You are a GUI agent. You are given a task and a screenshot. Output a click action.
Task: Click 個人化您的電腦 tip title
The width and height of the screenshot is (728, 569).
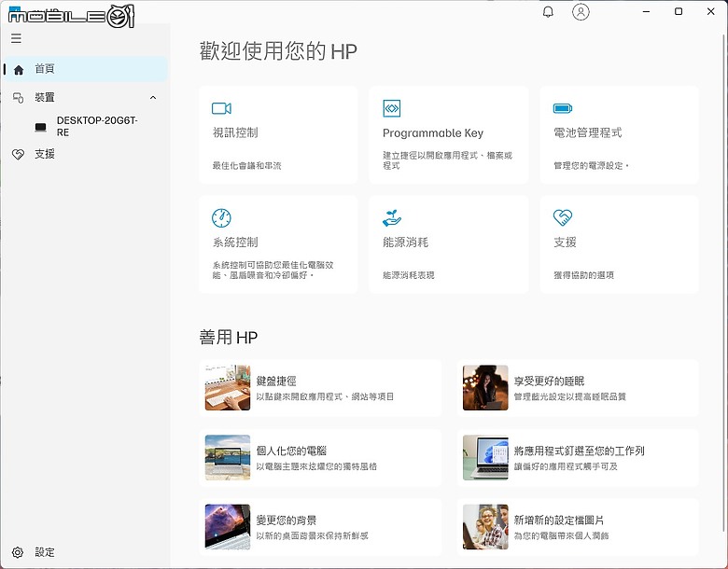click(x=291, y=451)
